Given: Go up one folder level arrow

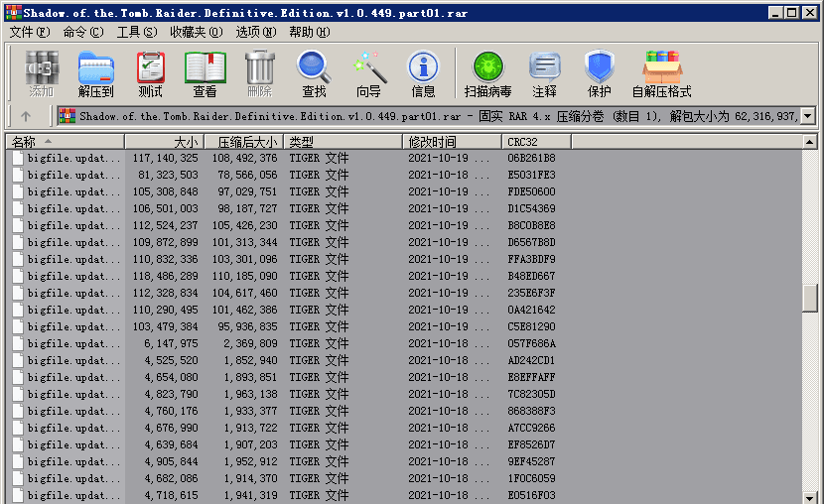Looking at the screenshot, I should pyautogui.click(x=26, y=116).
